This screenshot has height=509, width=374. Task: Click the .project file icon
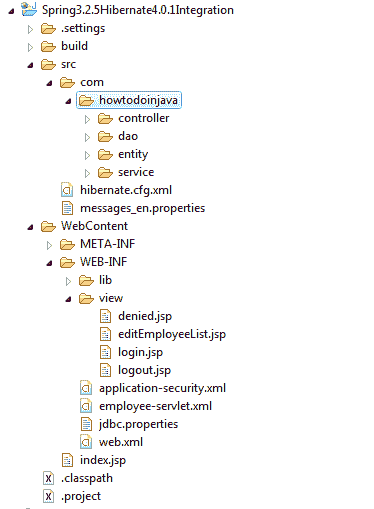tap(48, 496)
